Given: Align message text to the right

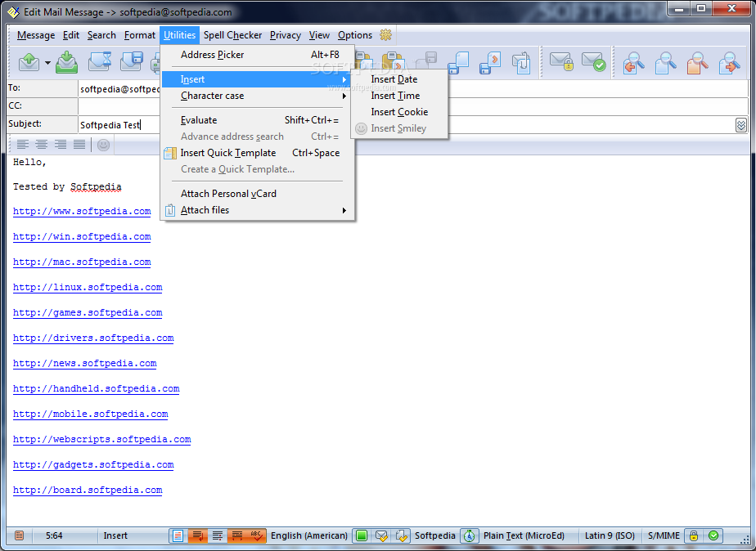Looking at the screenshot, I should [x=61, y=144].
